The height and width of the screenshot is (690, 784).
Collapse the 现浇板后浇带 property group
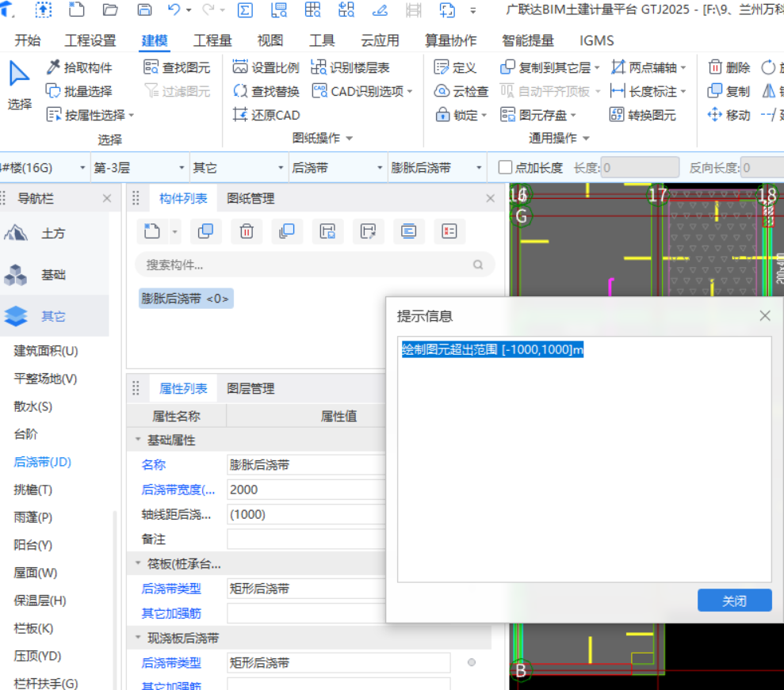[x=138, y=638]
